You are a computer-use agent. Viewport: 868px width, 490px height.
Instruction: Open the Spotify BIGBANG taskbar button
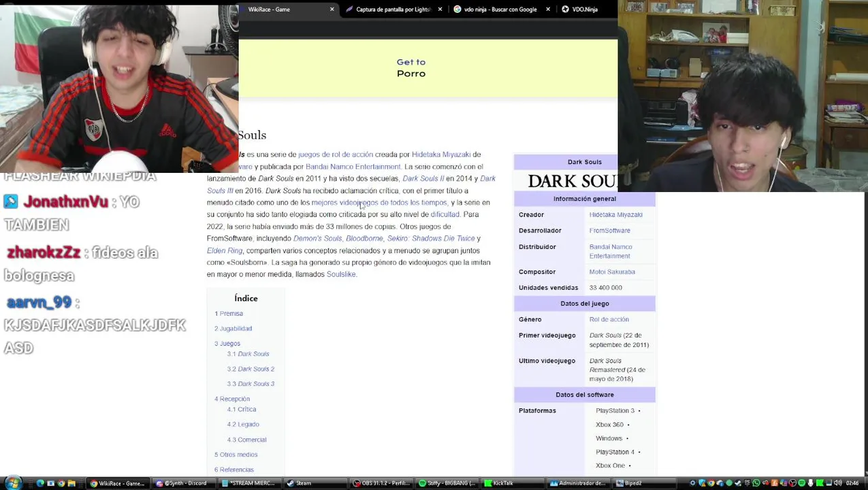pyautogui.click(x=447, y=484)
